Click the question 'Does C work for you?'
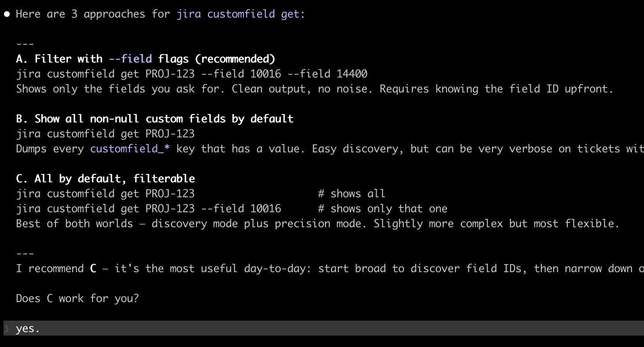This screenshot has width=644, height=347. pos(78,299)
